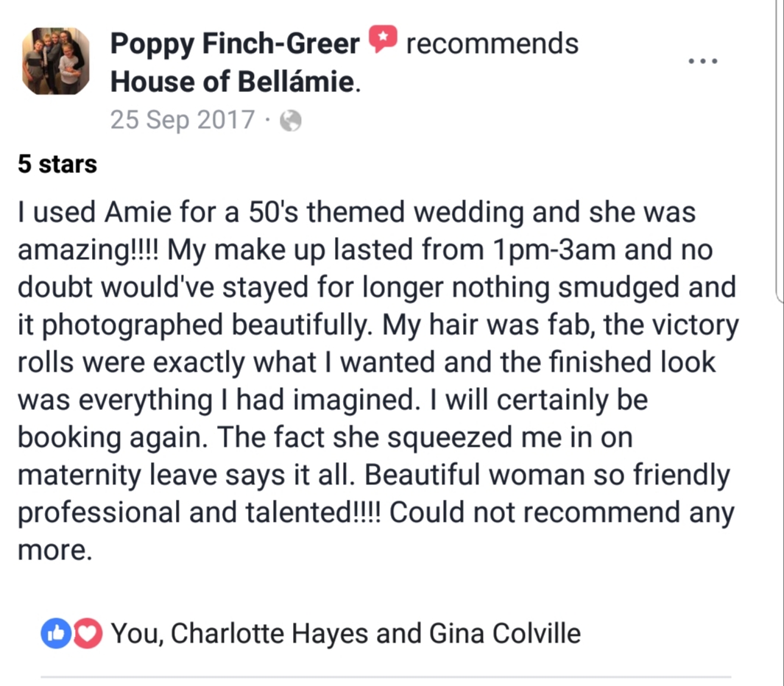Click the 5 stars rating heading
The image size is (784, 686).
(x=57, y=164)
